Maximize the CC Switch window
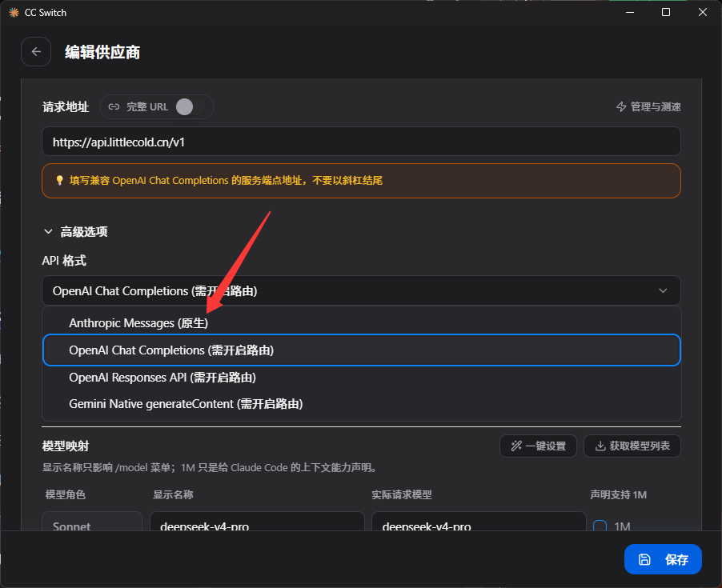The width and height of the screenshot is (722, 588). tap(666, 13)
